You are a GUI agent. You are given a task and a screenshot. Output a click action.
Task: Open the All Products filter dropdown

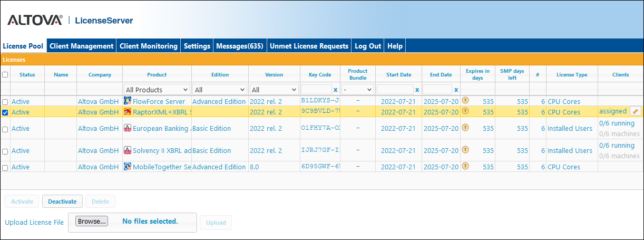click(157, 90)
